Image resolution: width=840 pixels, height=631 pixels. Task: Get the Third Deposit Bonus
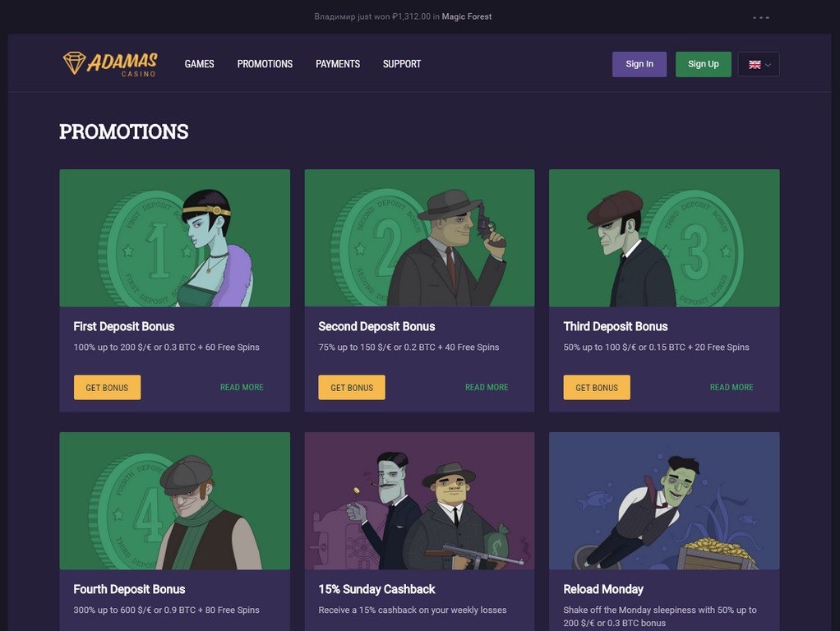(597, 387)
